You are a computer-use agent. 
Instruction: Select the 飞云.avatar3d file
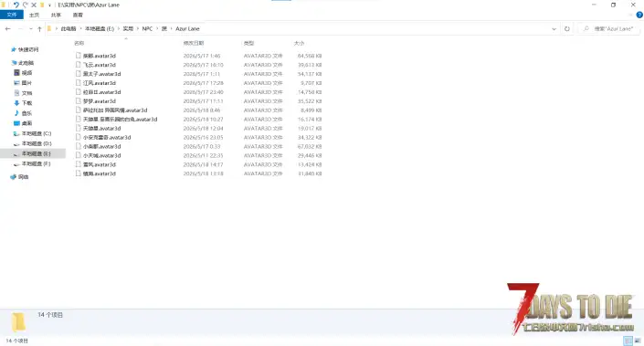click(x=100, y=65)
